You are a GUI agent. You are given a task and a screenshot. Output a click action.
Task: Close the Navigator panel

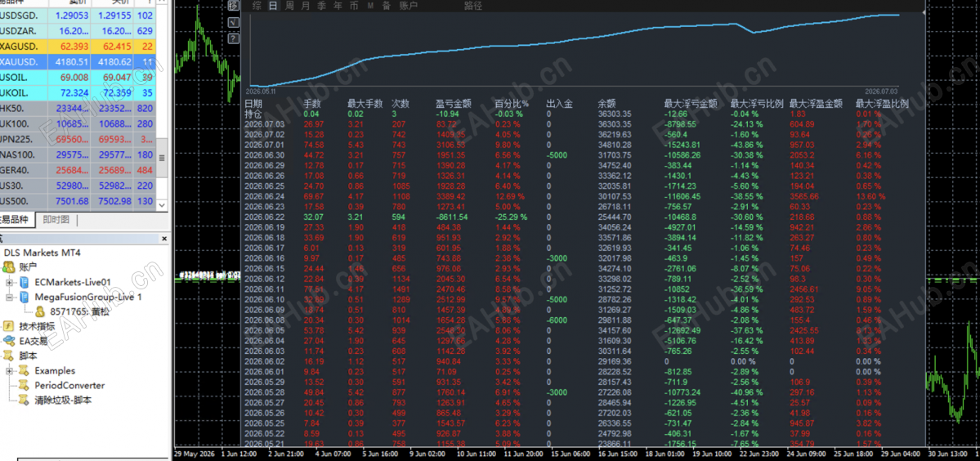click(165, 239)
